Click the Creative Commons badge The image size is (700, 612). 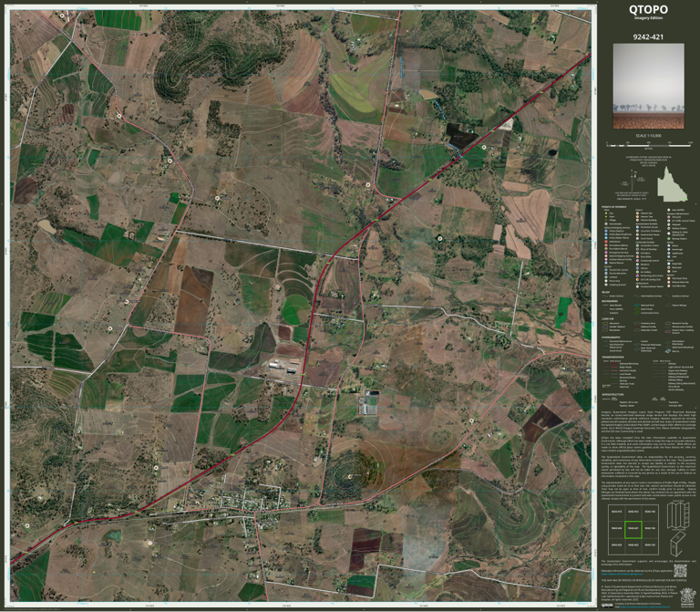pyautogui.click(x=607, y=606)
